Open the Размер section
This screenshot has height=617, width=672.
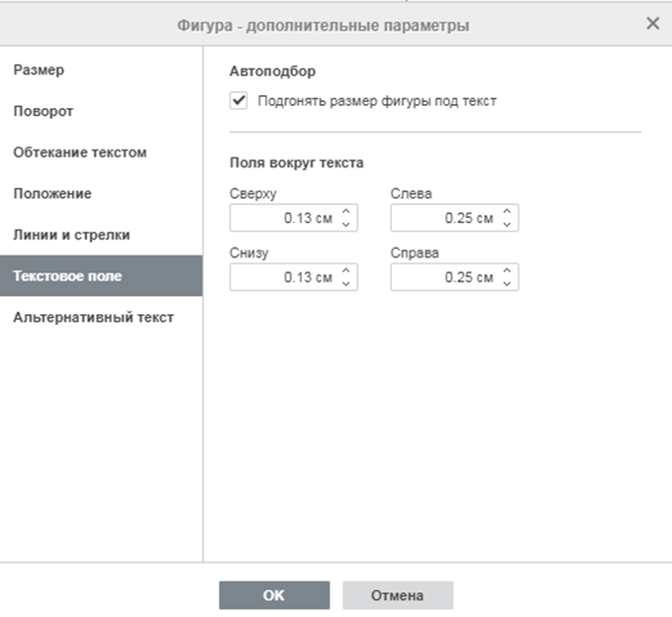101,70
